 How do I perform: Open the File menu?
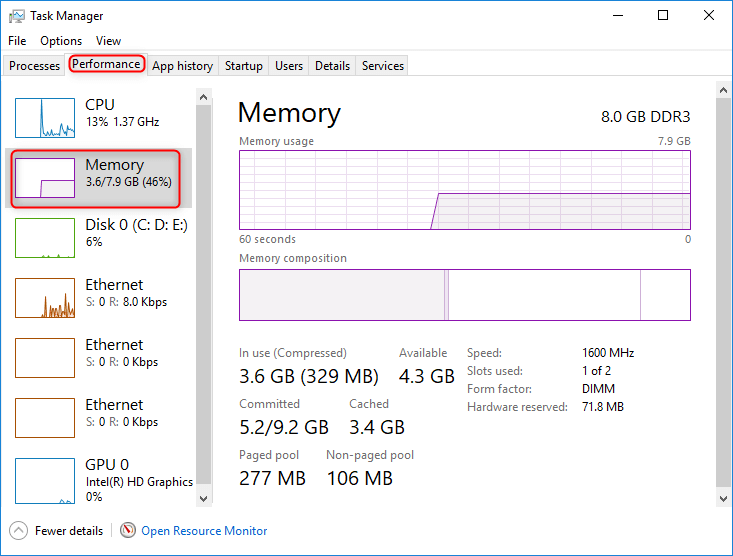pyautogui.click(x=17, y=41)
